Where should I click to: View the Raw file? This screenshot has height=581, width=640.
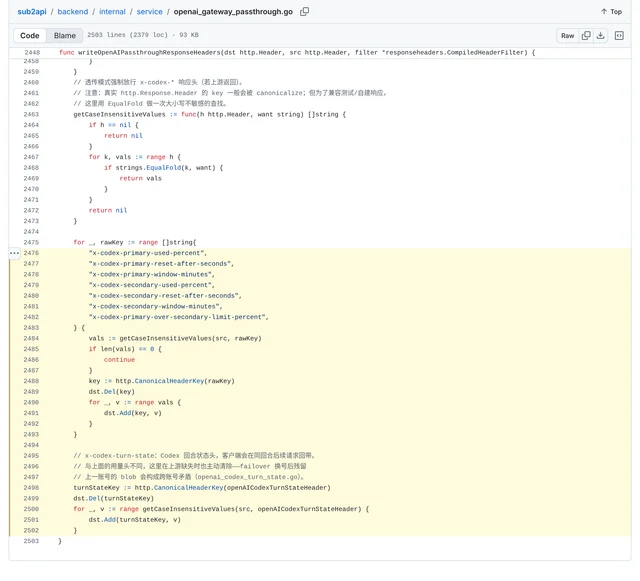pyautogui.click(x=567, y=36)
